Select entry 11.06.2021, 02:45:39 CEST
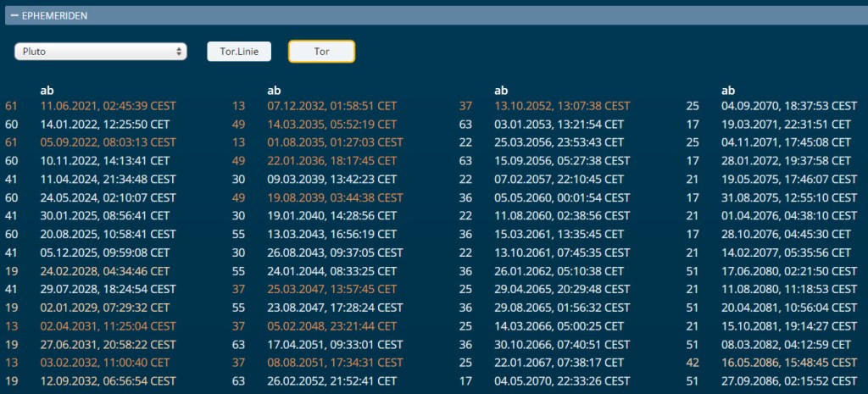The image size is (868, 394). (108, 106)
